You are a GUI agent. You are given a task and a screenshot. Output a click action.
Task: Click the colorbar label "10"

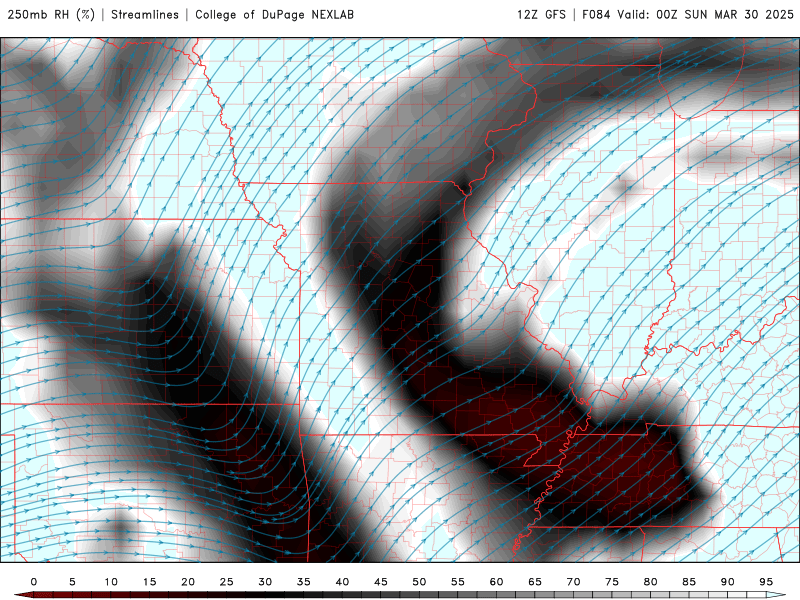[111, 582]
